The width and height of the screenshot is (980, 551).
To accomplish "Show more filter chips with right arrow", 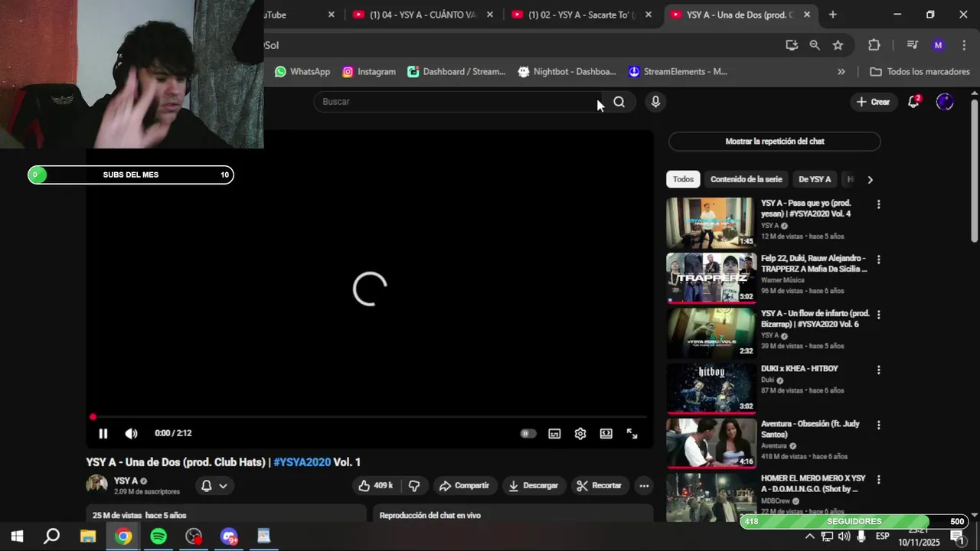I will pos(870,179).
